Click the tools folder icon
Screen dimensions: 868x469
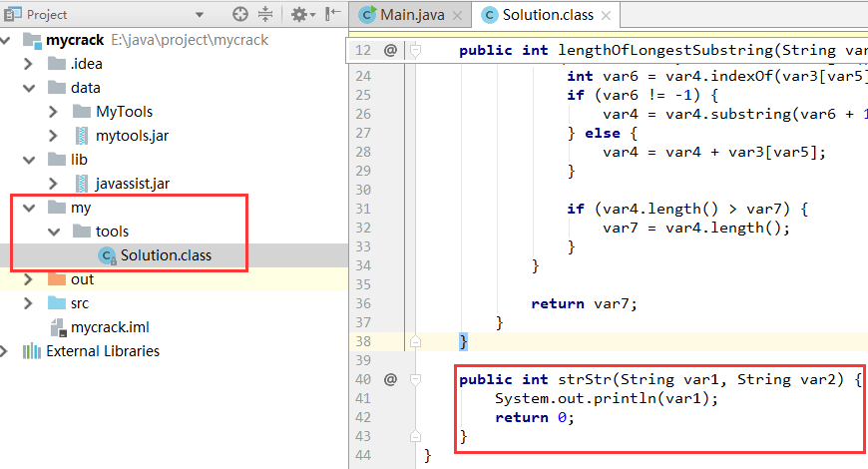(82, 231)
